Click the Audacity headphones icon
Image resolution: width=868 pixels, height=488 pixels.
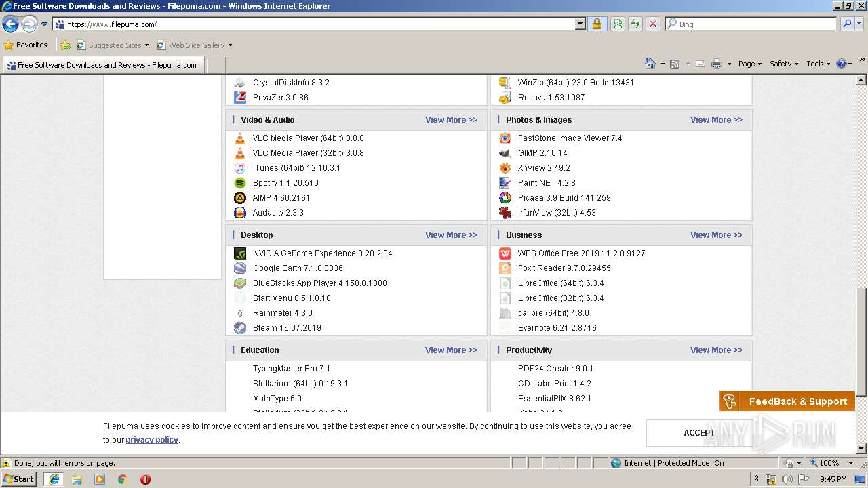point(239,213)
